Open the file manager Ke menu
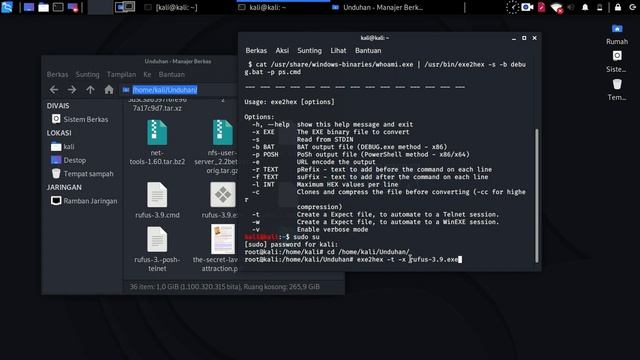This screenshot has width=640, height=360. (x=147, y=74)
